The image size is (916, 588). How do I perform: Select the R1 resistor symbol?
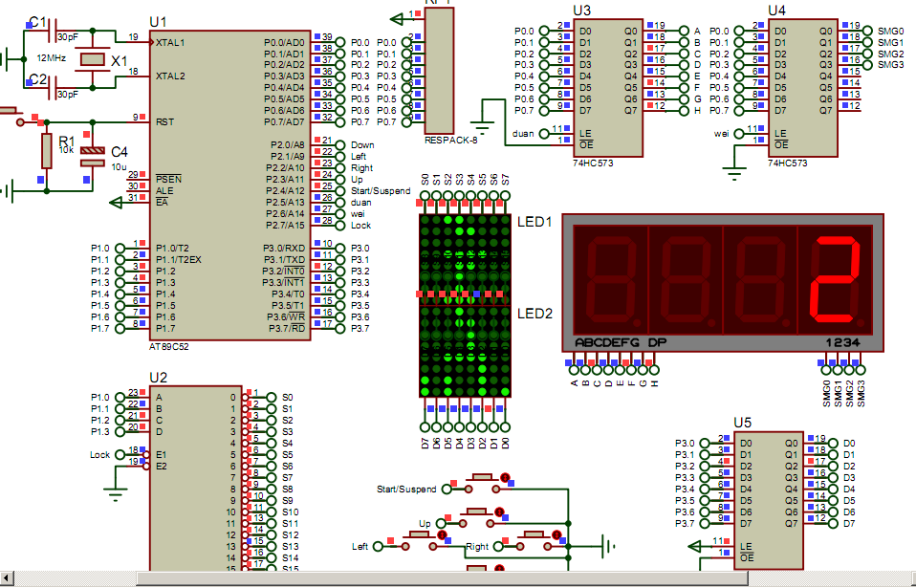point(47,151)
